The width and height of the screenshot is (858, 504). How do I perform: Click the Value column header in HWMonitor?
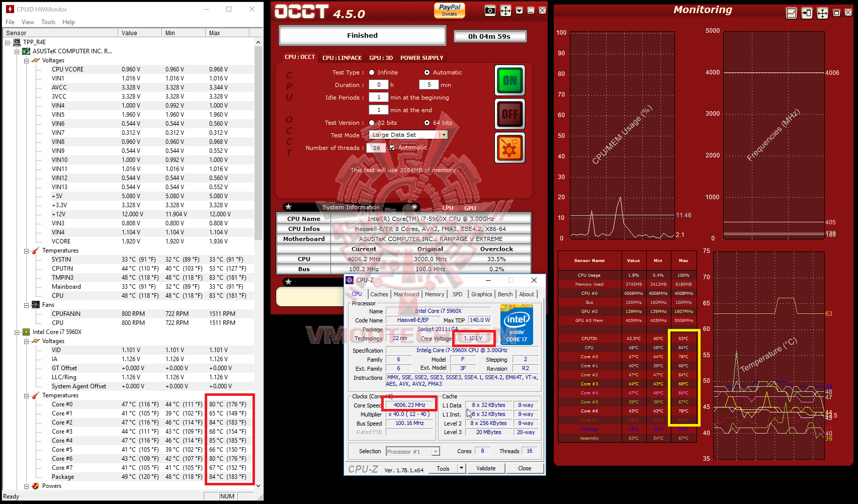(140, 33)
